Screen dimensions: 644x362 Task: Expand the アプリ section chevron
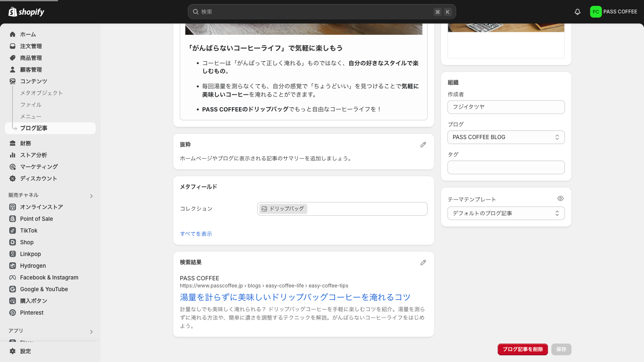[x=91, y=332]
